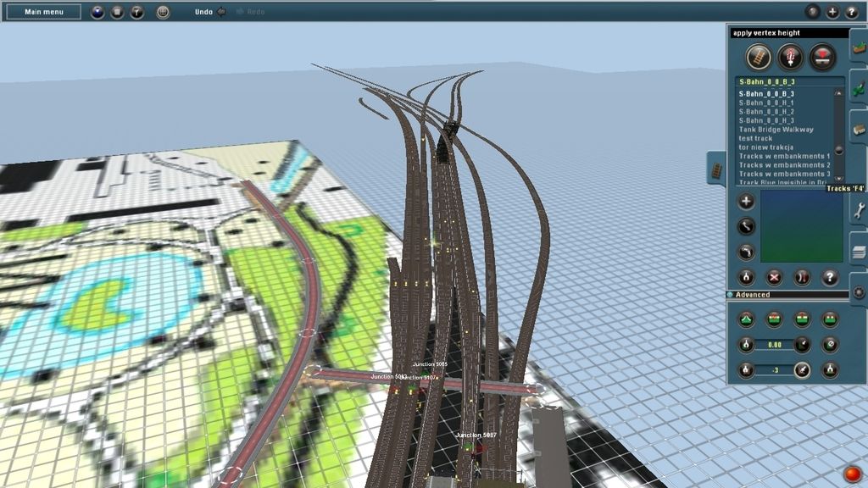Click the Get Track fork icon
Screen dimensions: 868x488
click(x=746, y=277)
